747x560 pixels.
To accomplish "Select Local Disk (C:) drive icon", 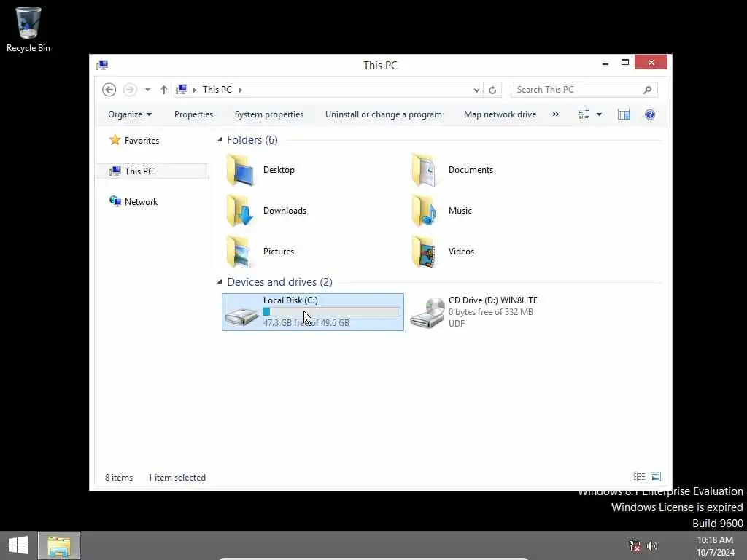I will 242,316.
